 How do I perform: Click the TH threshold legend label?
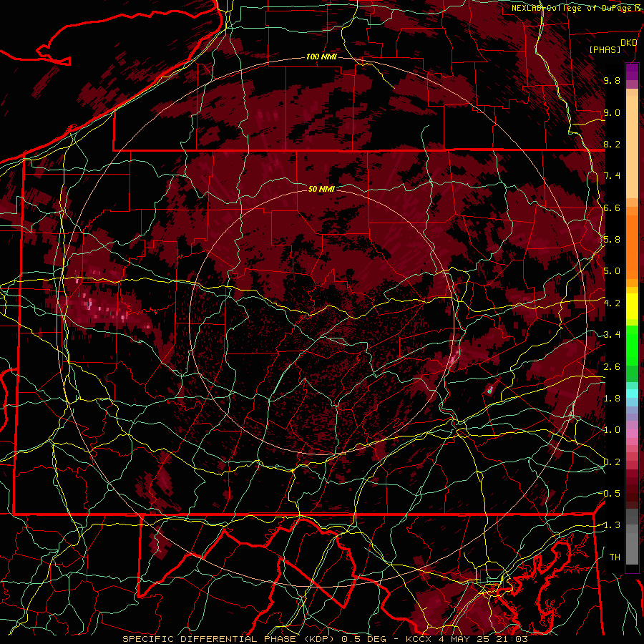(x=615, y=557)
